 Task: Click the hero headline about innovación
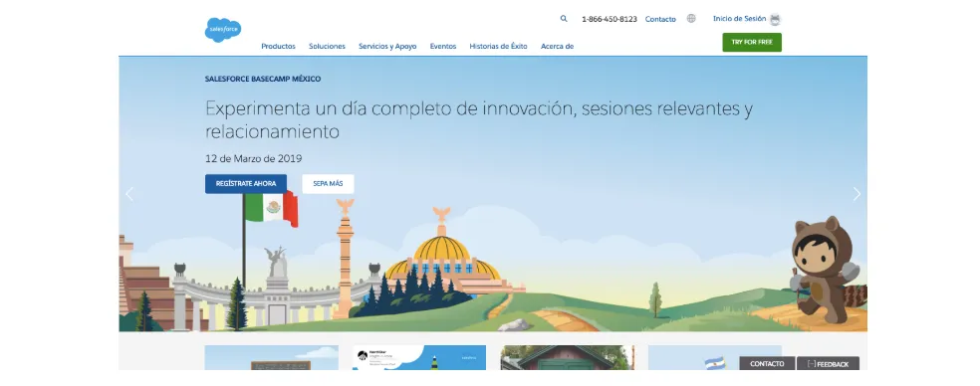[479, 120]
